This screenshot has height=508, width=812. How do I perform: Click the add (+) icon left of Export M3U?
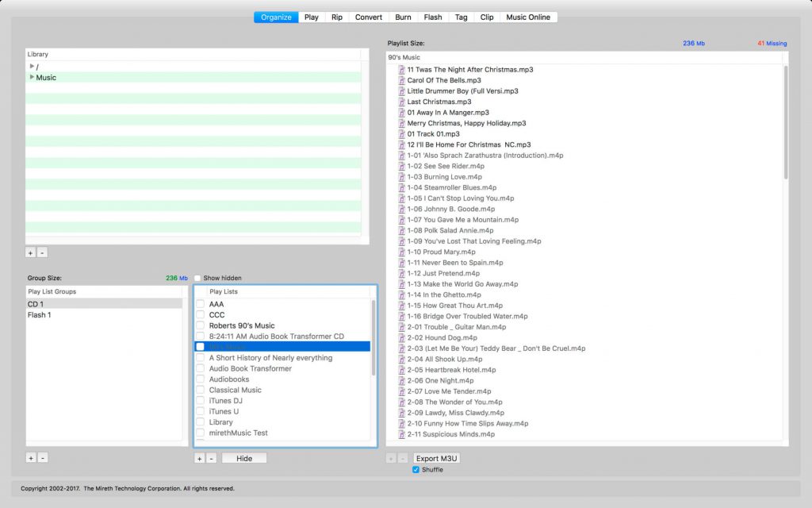click(x=391, y=458)
